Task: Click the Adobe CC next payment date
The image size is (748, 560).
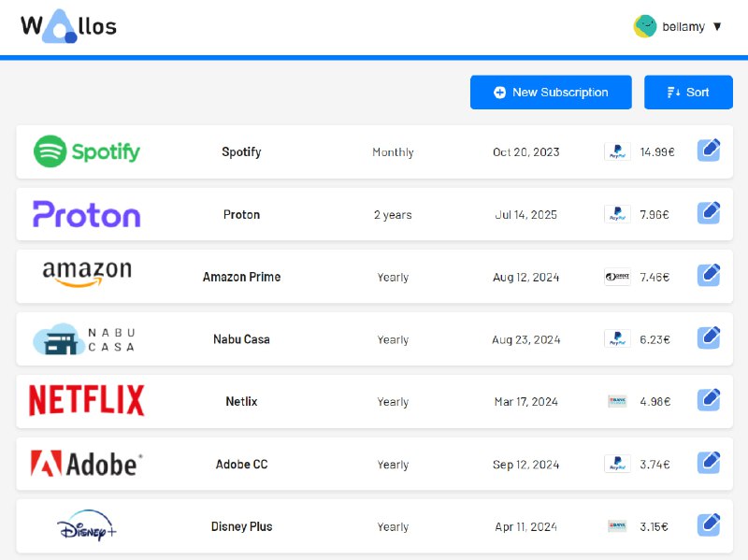Action: (x=525, y=465)
